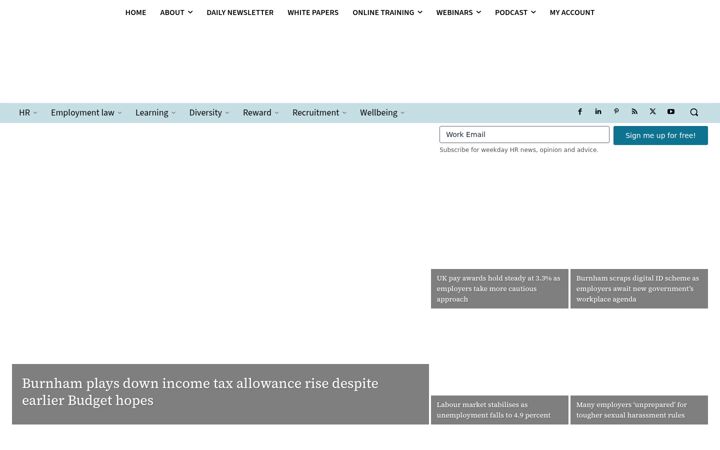Open the Recruitment category menu
720x450 pixels.
click(319, 112)
